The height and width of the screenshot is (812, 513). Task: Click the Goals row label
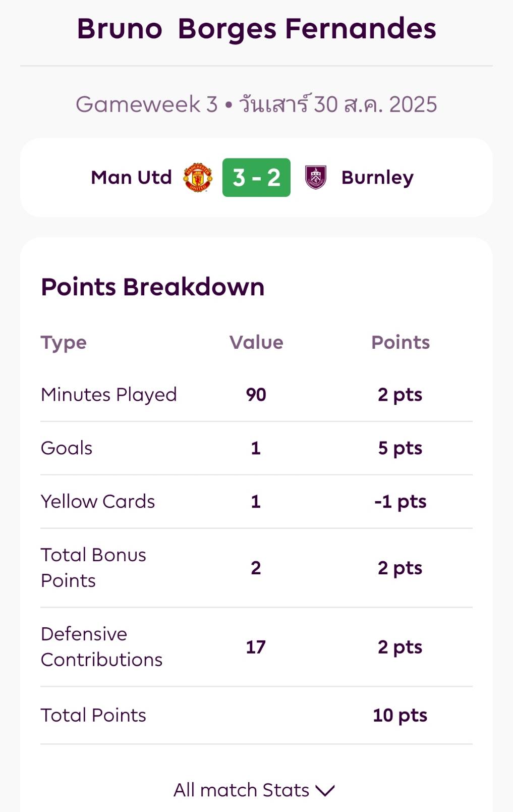pos(67,448)
